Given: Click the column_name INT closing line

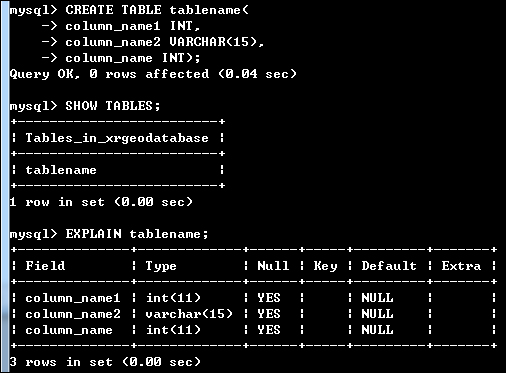Looking at the screenshot, I should point(121,58).
